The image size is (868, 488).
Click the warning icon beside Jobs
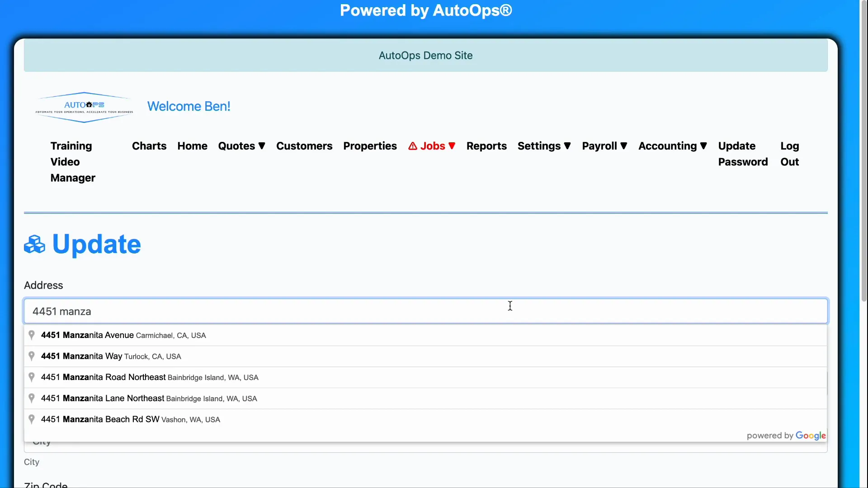click(x=413, y=146)
